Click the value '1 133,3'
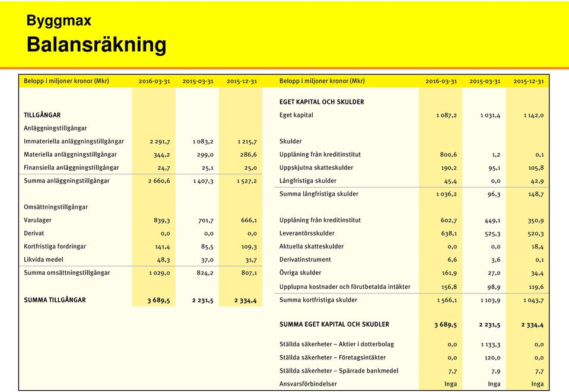 click(491, 345)
